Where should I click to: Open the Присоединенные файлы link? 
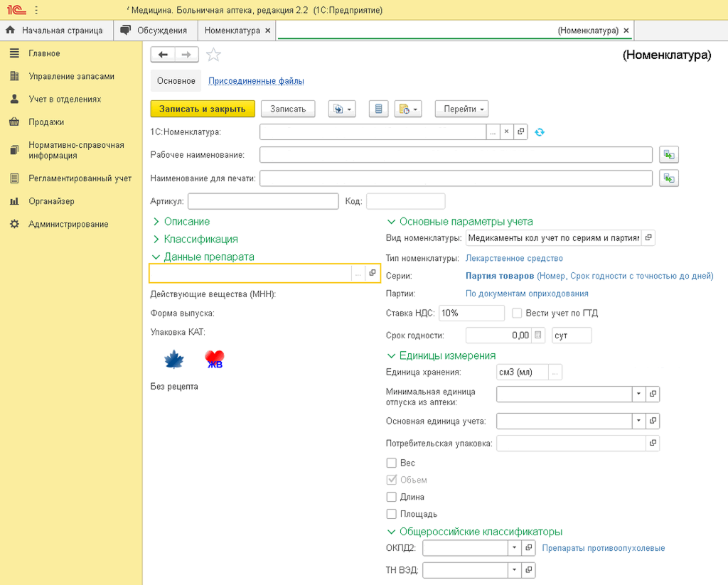(256, 81)
